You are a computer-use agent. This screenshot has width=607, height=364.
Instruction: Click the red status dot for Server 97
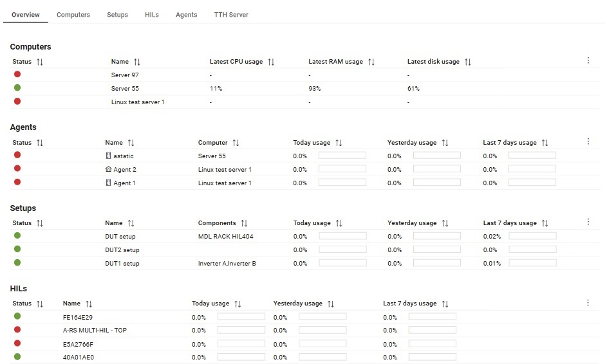[17, 74]
